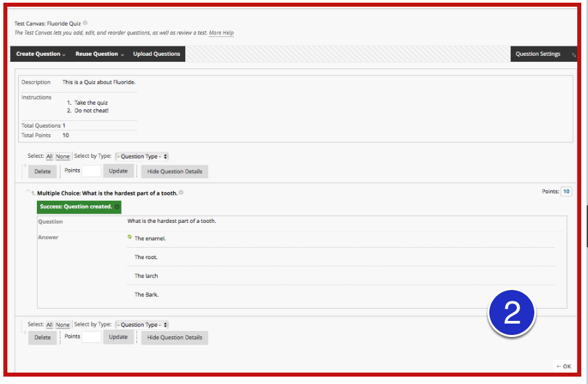Open options chevron beside question 1 title

181,193
